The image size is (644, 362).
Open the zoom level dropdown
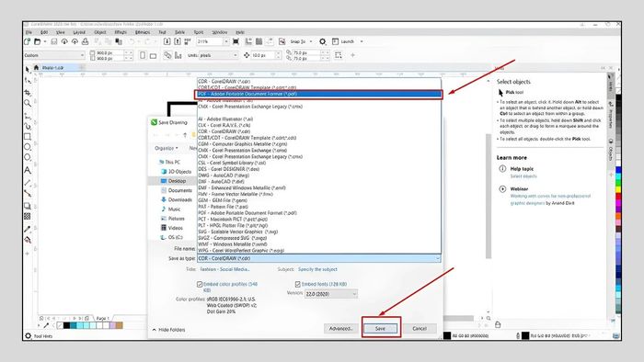tap(226, 41)
